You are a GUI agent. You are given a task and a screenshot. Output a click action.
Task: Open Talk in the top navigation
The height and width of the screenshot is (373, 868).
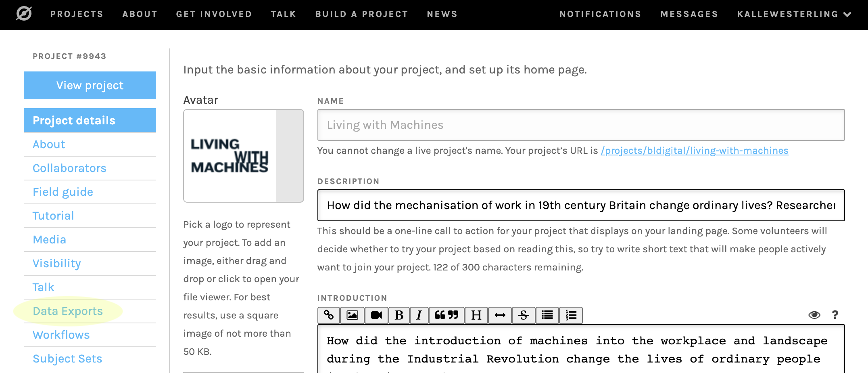pos(284,14)
